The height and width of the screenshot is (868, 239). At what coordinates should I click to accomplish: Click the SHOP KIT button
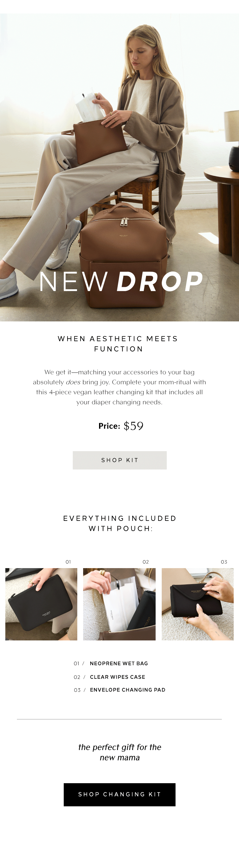coord(119,460)
